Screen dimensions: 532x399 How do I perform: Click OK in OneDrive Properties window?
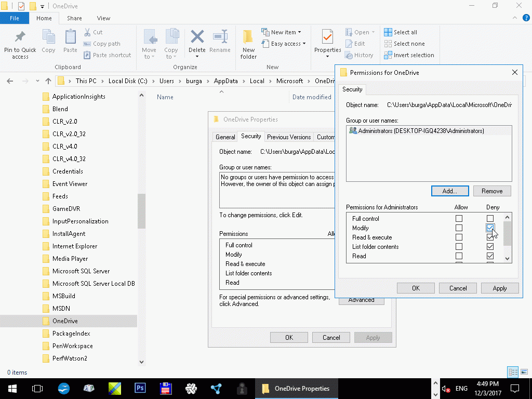(289, 338)
